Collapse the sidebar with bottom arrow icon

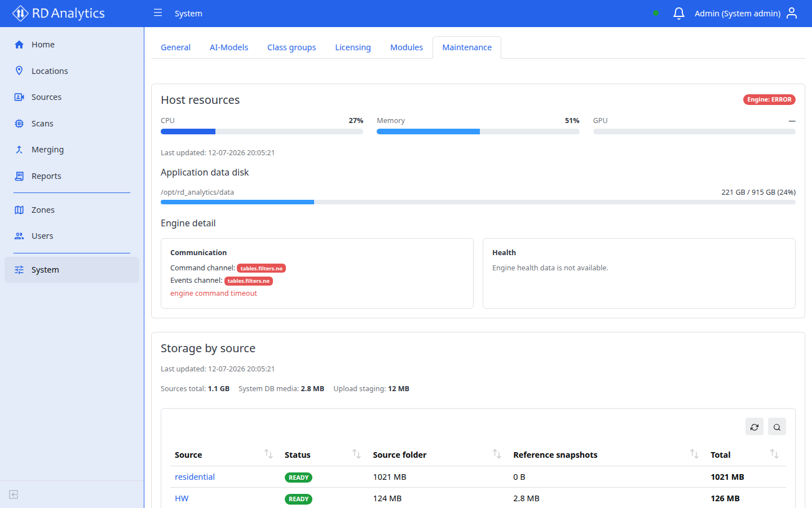(14, 494)
